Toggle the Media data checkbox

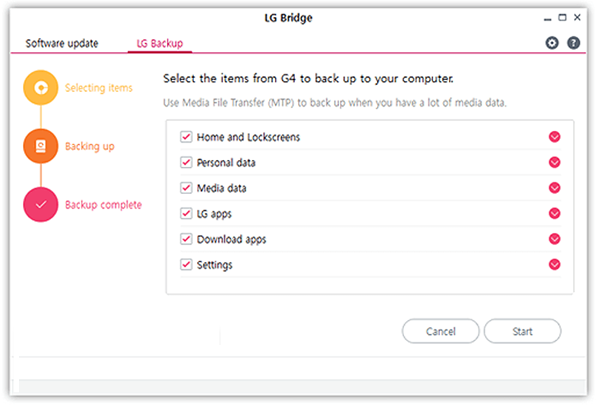pos(186,188)
